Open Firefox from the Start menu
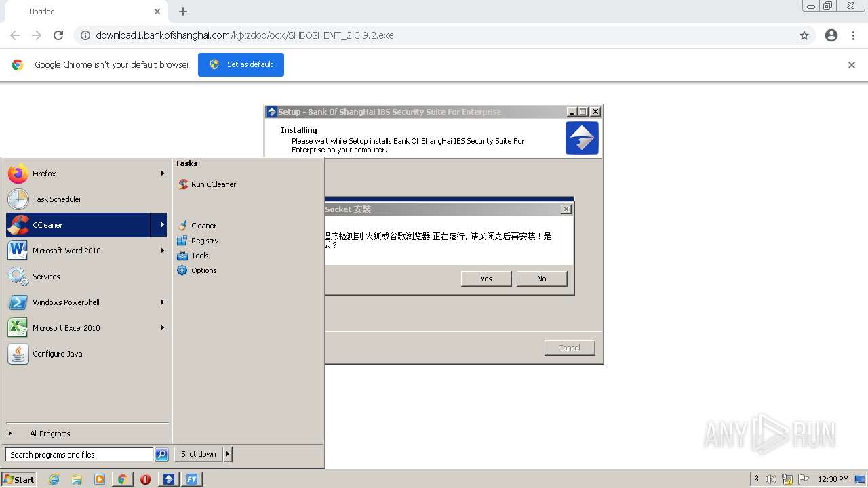Image resolution: width=868 pixels, height=488 pixels. point(87,174)
